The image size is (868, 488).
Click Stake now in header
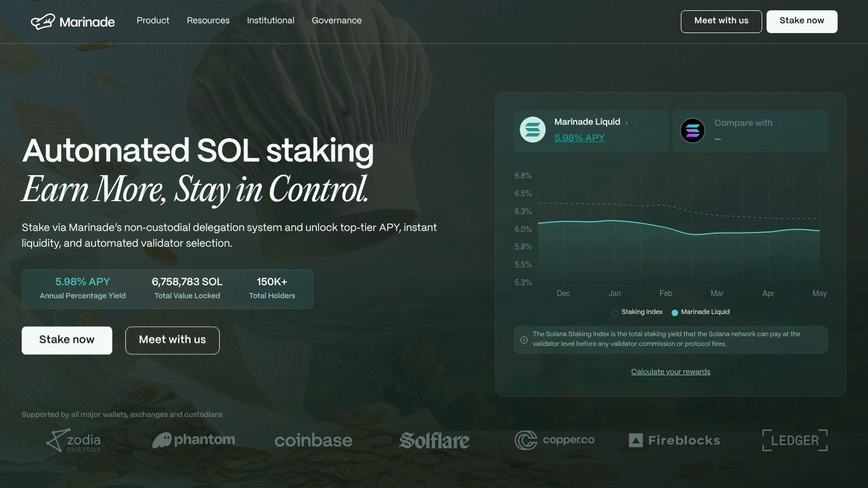[x=802, y=22]
